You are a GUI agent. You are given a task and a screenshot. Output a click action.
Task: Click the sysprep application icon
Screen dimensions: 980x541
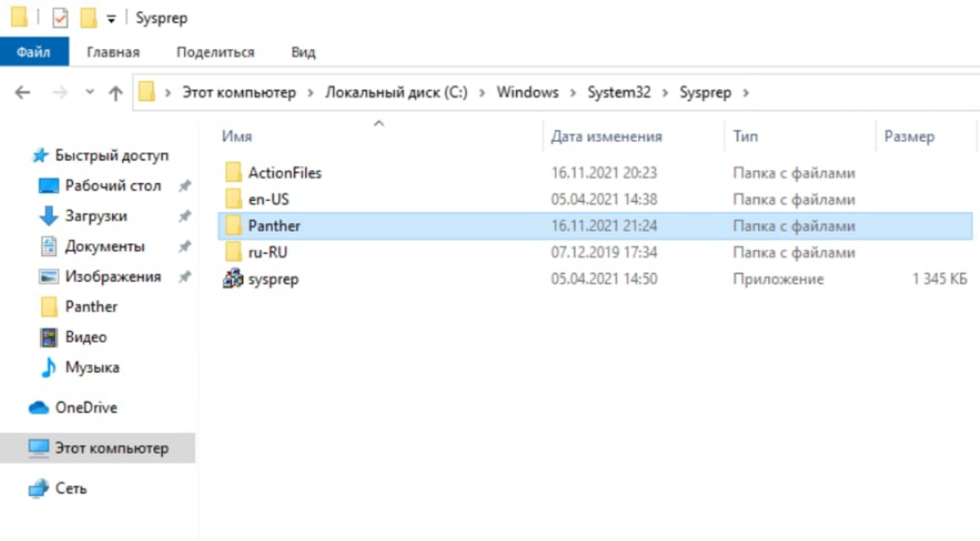233,279
